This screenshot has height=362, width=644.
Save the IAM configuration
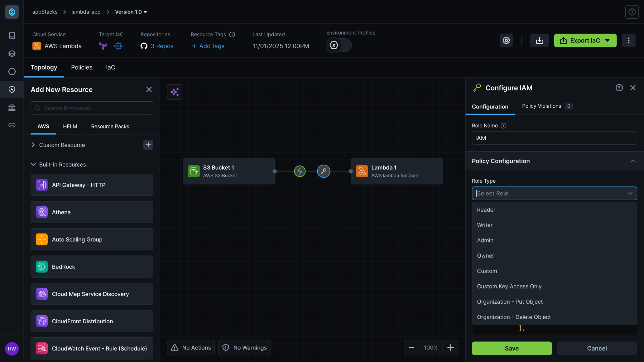pos(512,348)
